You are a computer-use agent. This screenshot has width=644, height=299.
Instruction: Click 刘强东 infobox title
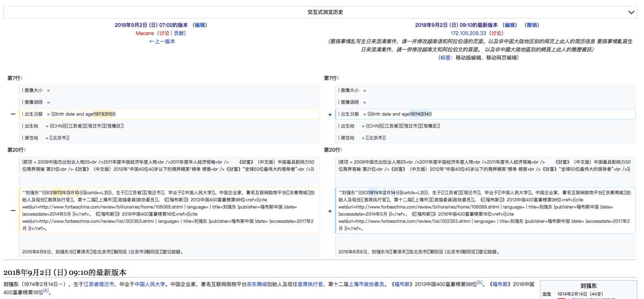pos(588,286)
